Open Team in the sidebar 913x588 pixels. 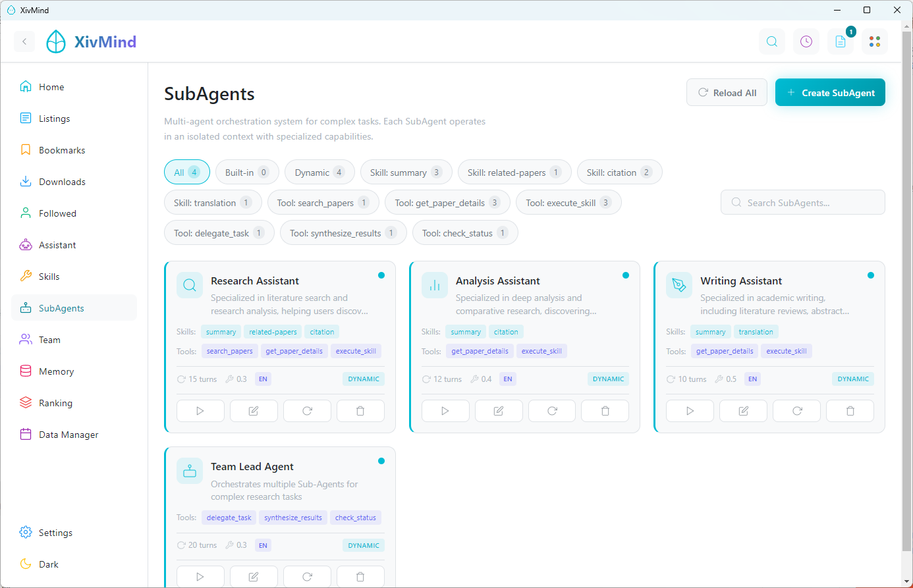pyautogui.click(x=74, y=340)
